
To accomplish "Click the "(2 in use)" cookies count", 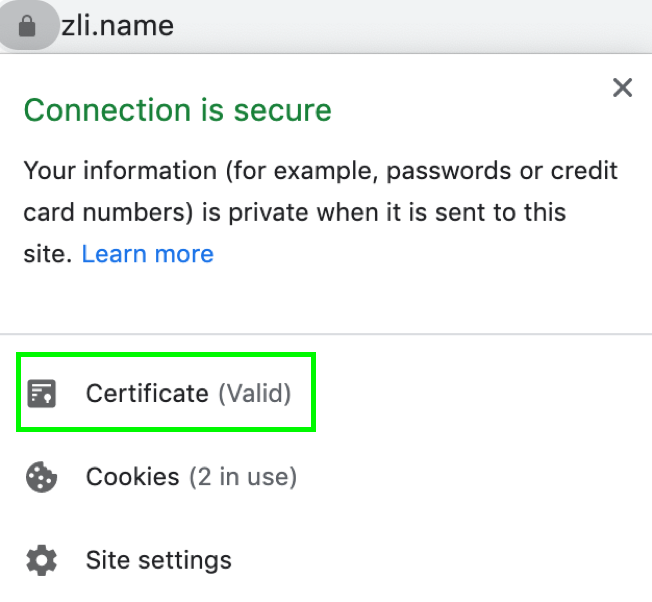I will click(243, 477).
